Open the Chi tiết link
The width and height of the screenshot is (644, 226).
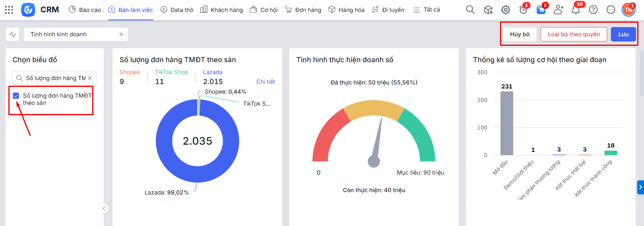coord(265,82)
